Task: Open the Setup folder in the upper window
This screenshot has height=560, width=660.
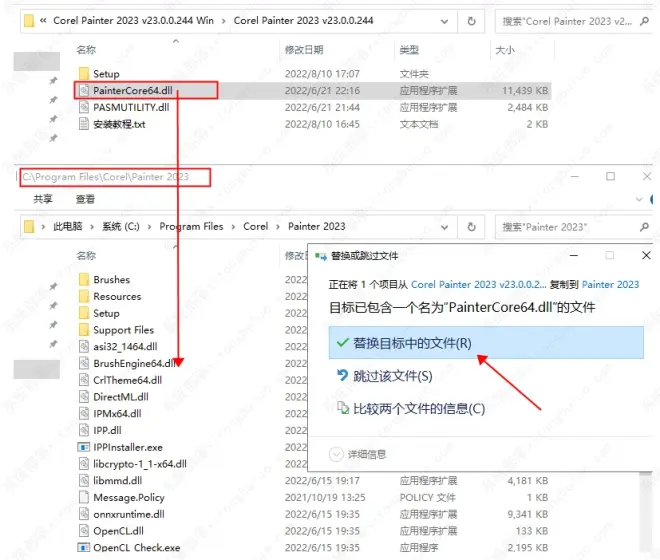Action: point(106,74)
